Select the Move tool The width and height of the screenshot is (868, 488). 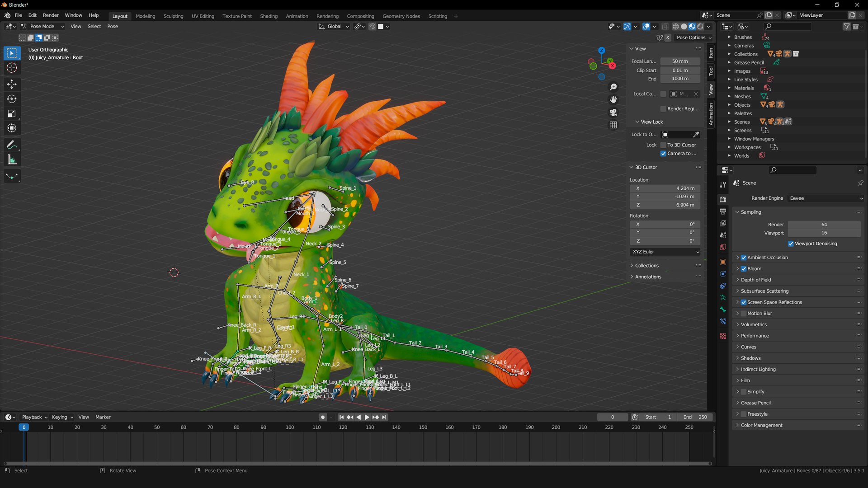pos(12,84)
